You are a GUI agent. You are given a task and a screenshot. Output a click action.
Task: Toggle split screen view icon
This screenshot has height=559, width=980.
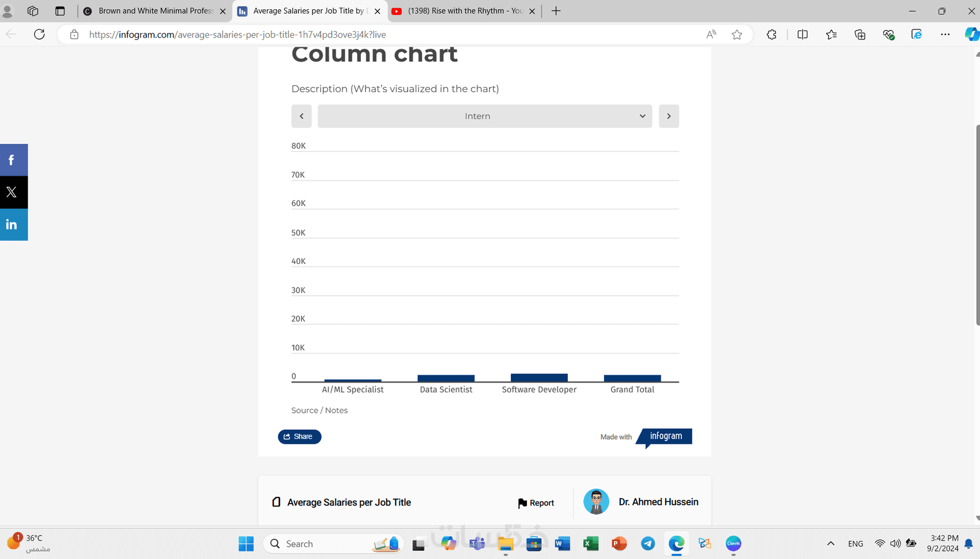click(x=802, y=35)
